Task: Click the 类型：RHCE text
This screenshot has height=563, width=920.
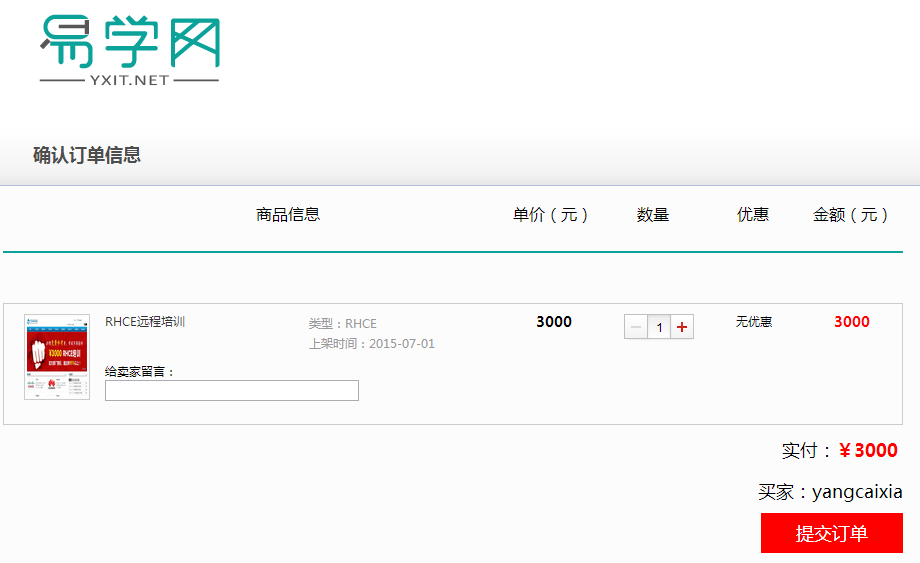Action: point(343,324)
